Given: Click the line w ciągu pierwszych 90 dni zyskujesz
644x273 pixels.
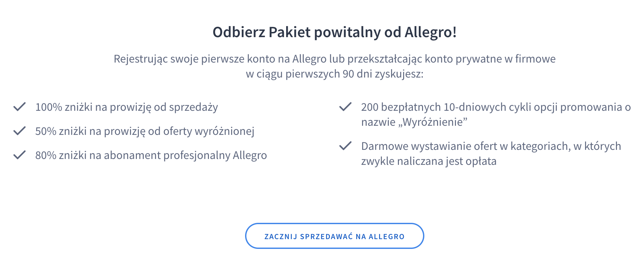Looking at the screenshot, I should [x=334, y=74].
